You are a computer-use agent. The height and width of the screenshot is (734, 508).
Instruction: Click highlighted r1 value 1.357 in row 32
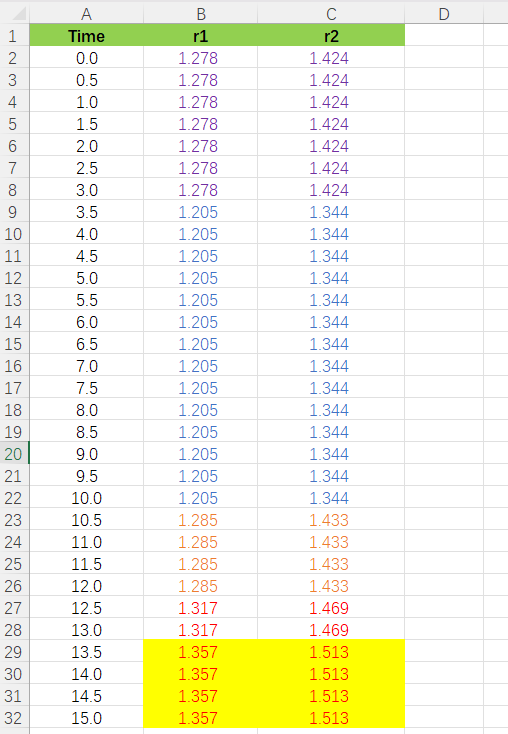[x=200, y=718]
